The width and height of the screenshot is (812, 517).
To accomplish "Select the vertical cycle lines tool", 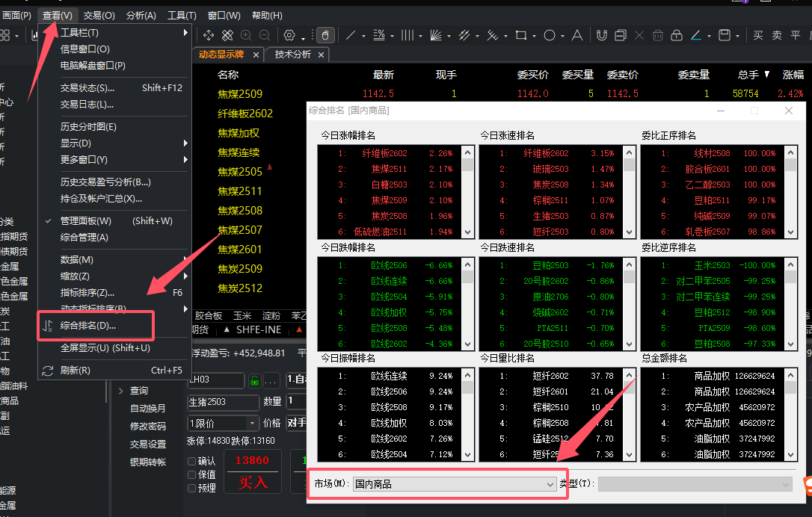I will pyautogui.click(x=407, y=35).
